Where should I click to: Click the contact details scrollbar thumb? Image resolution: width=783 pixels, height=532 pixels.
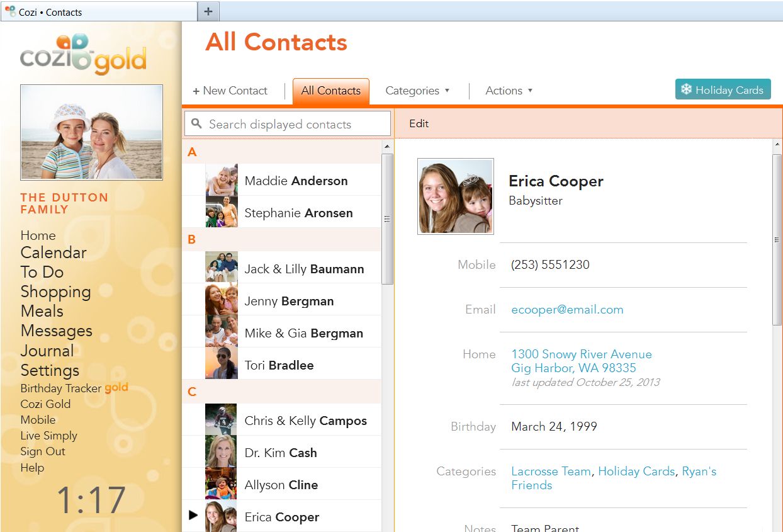[x=777, y=239]
